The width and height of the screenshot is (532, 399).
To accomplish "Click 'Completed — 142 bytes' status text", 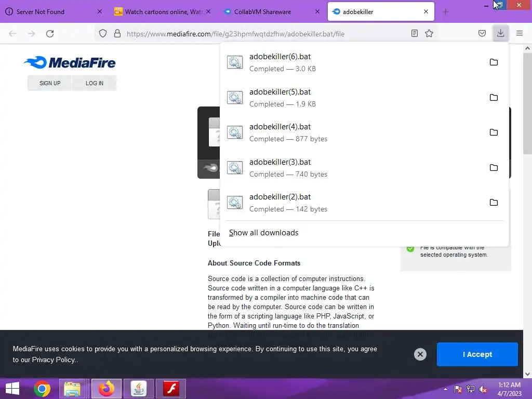I will tap(288, 209).
